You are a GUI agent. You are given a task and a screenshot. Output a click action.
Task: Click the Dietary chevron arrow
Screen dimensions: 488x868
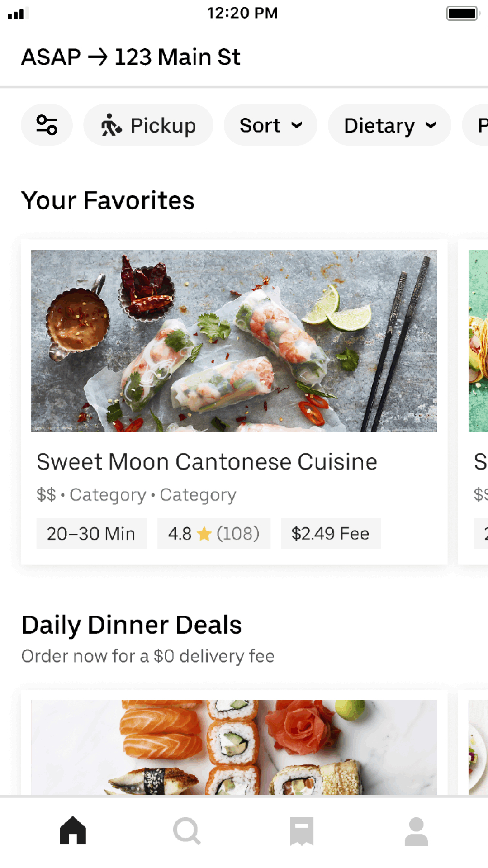(431, 125)
